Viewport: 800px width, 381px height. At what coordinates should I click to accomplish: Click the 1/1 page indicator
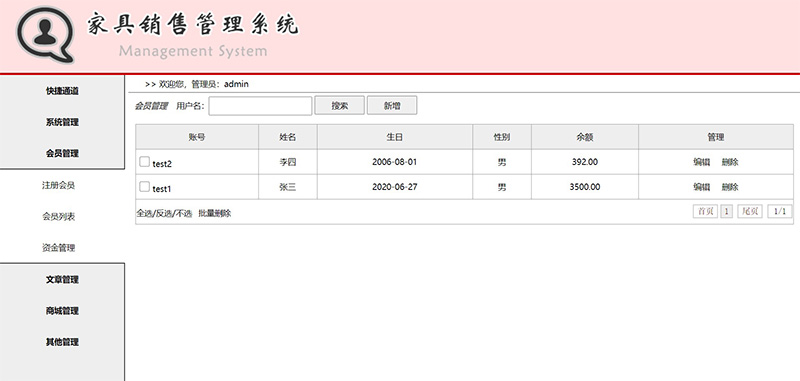(x=780, y=212)
